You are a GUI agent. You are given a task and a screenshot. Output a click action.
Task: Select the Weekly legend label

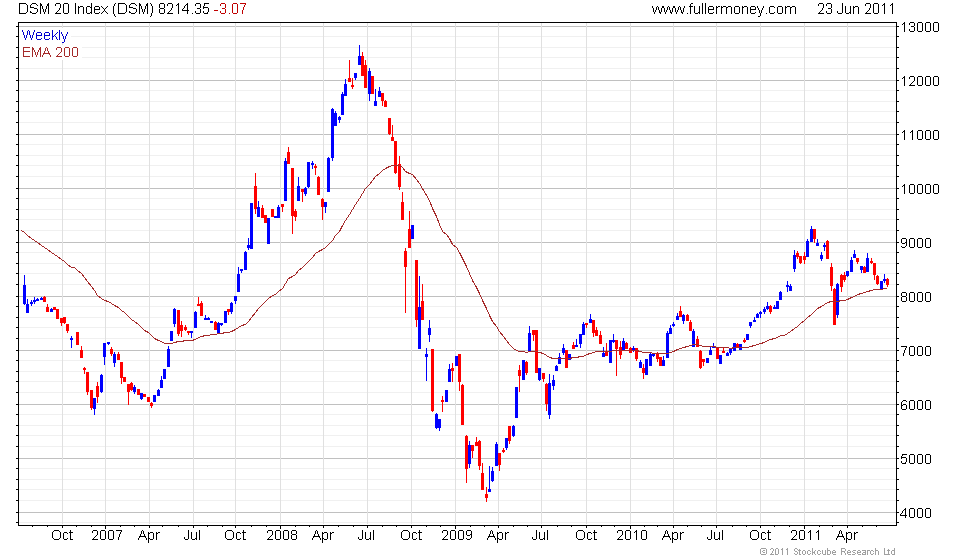(44, 36)
